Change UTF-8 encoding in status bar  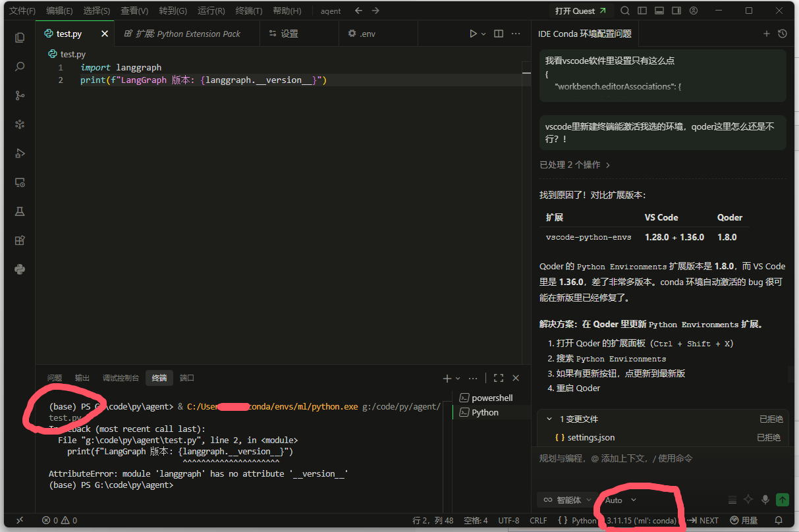(509, 520)
